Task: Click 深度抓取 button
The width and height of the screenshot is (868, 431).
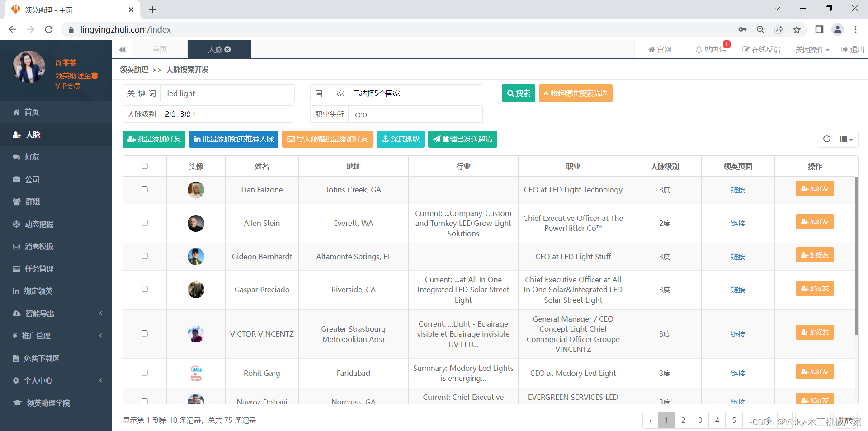Action: (401, 139)
